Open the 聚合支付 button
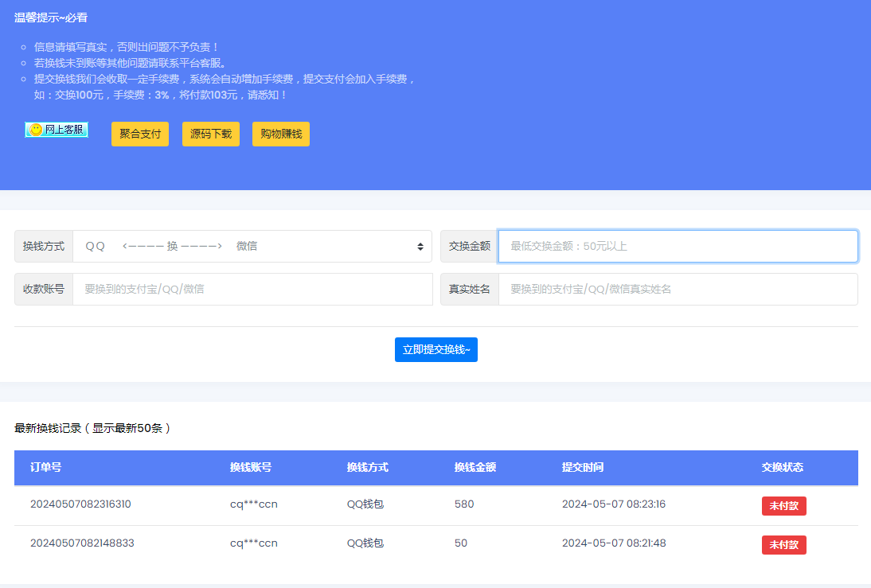The width and height of the screenshot is (871, 588). point(140,134)
